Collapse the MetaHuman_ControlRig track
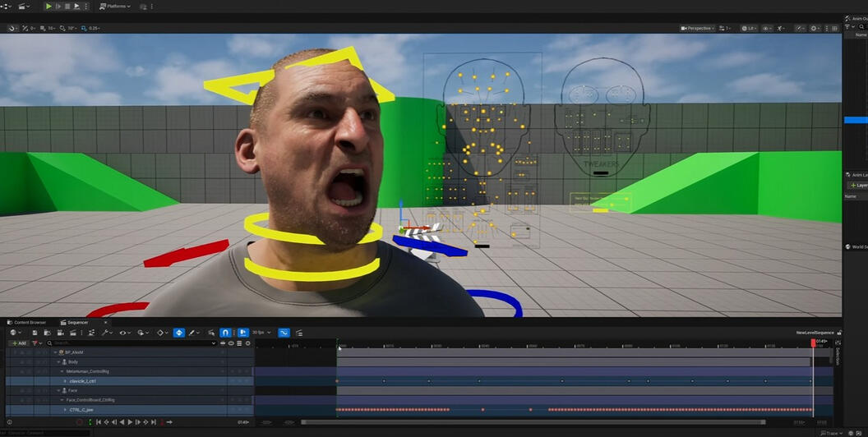Image resolution: width=868 pixels, height=437 pixels. (x=62, y=371)
